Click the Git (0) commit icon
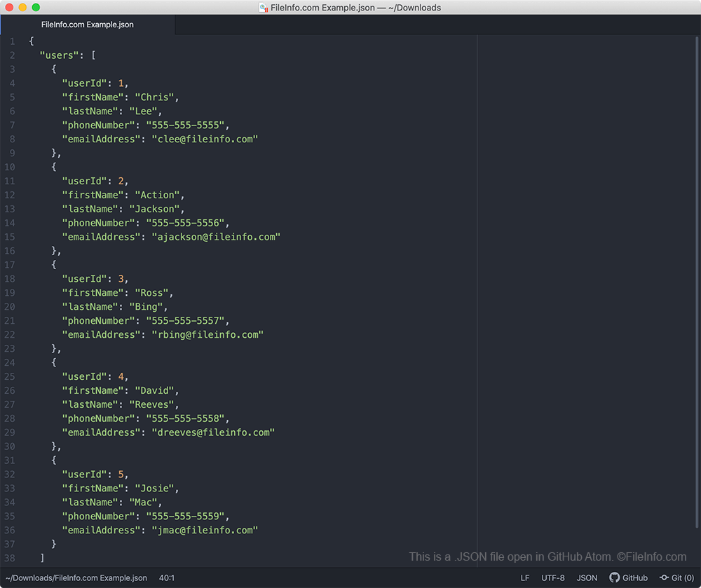701x588 pixels. pyautogui.click(x=664, y=578)
